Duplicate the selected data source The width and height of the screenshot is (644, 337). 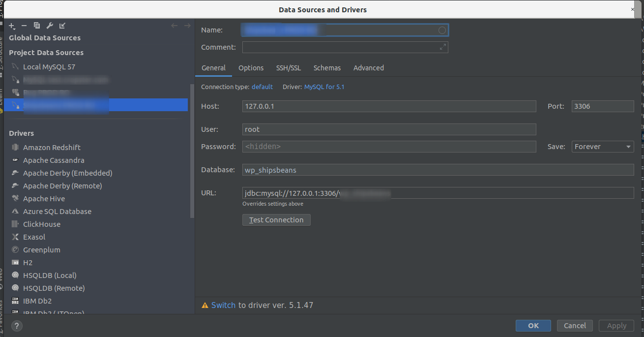click(37, 26)
